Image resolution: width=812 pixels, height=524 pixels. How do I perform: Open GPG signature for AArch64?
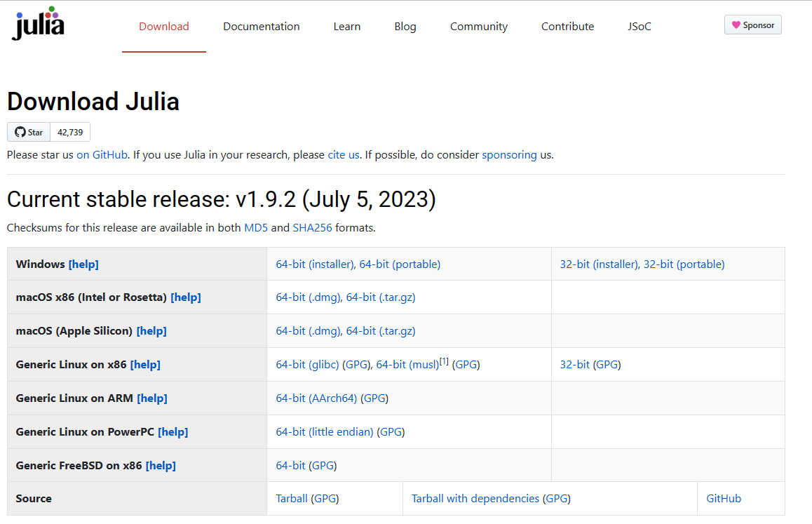point(374,398)
